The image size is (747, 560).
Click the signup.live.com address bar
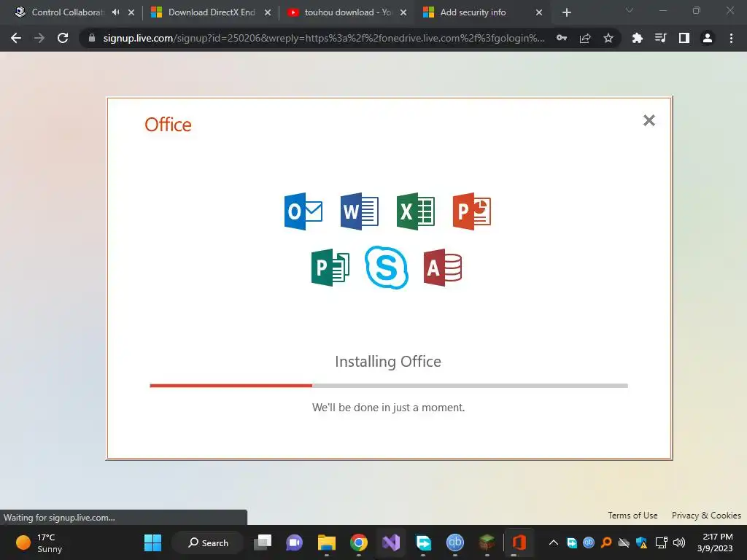(324, 38)
